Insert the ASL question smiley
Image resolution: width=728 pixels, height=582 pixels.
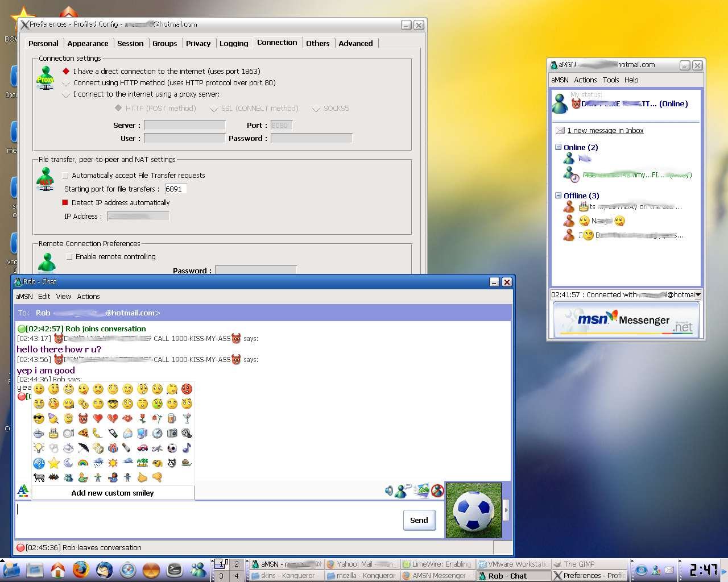39,463
